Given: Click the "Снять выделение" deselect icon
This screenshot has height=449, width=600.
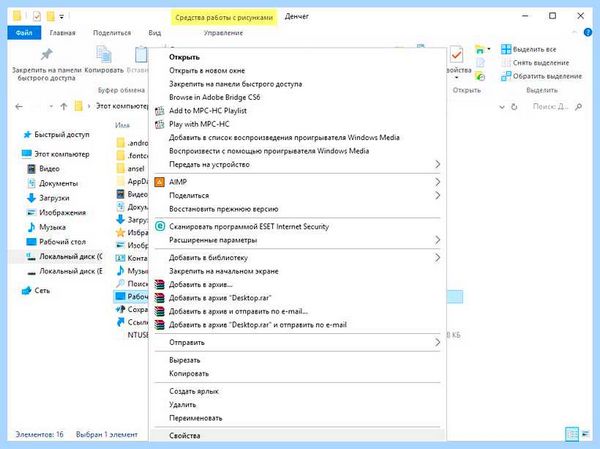Looking at the screenshot, I should click(506, 63).
